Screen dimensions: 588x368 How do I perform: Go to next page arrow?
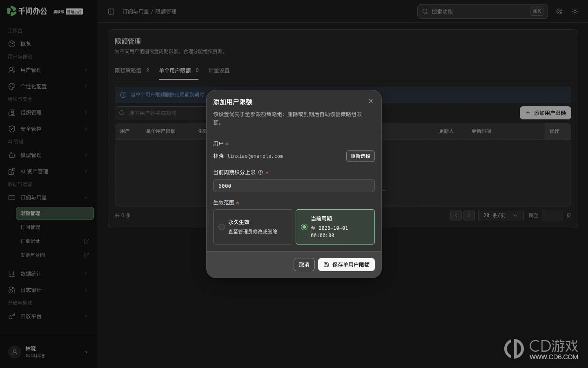point(469,215)
